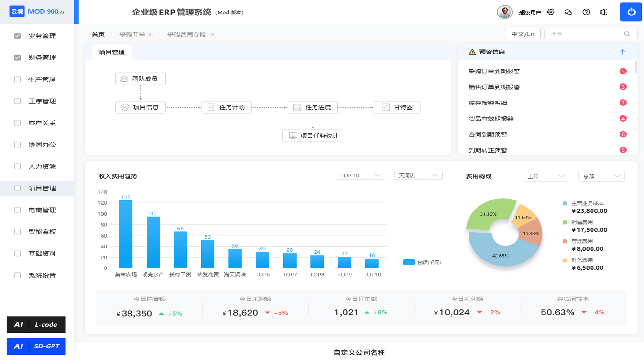Click the 预警信息 list scrollbar
This screenshot has height=361, width=644.
click(x=636, y=66)
